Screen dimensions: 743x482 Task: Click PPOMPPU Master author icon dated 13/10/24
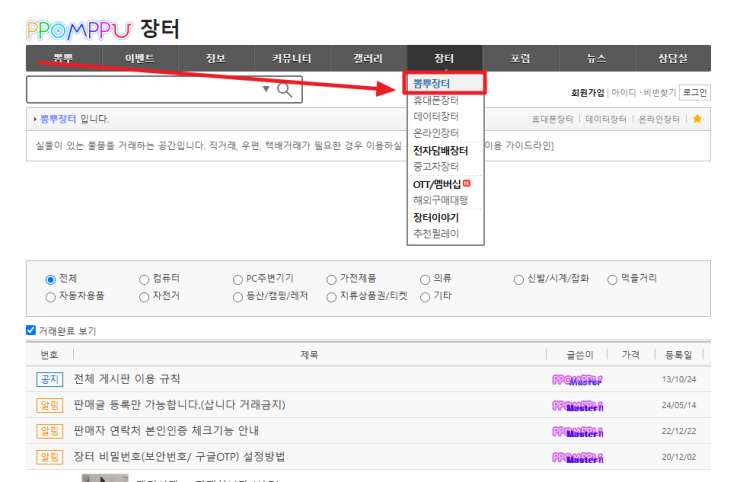(577, 380)
